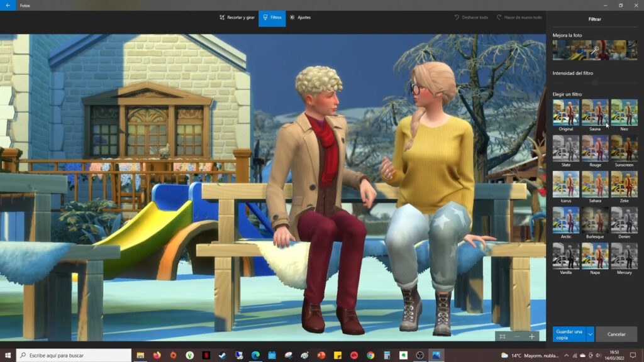The width and height of the screenshot is (644, 362).
Task: Open Steam from the taskbar
Action: click(x=223, y=355)
